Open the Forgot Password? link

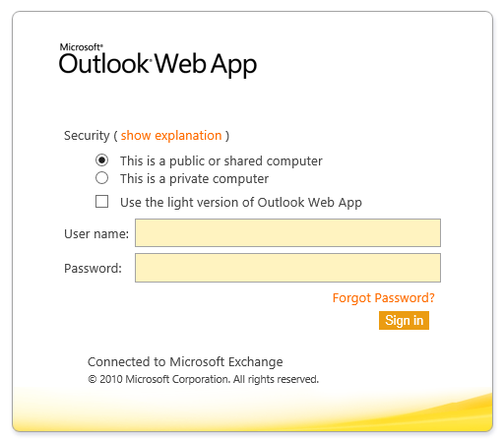(x=384, y=298)
